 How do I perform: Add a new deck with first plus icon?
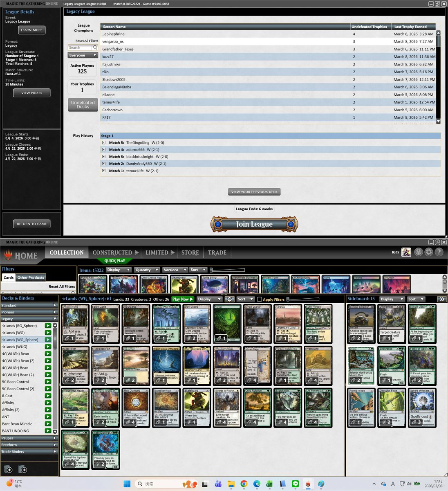click(x=8, y=469)
